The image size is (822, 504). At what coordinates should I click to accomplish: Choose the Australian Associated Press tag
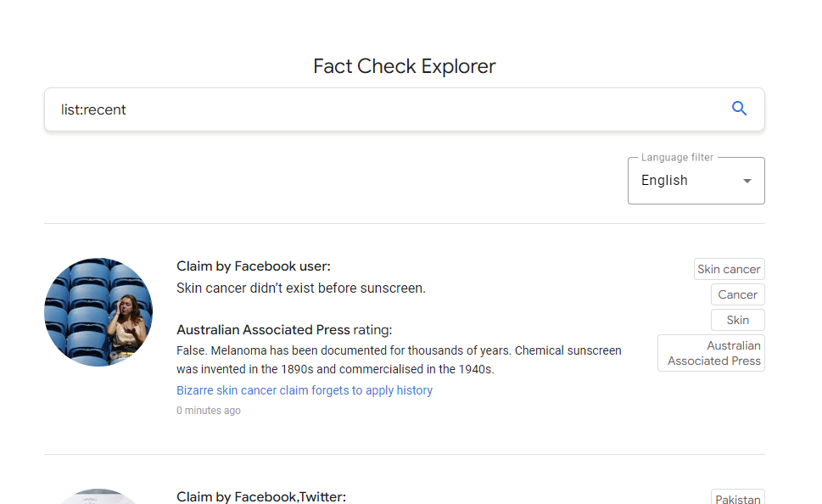point(712,353)
